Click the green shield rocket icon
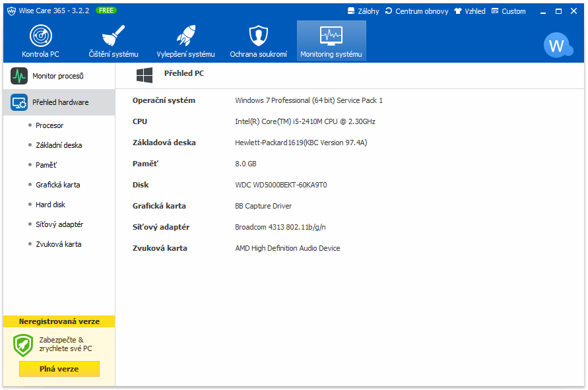Viewport: 588px width, 390px height. [23, 345]
